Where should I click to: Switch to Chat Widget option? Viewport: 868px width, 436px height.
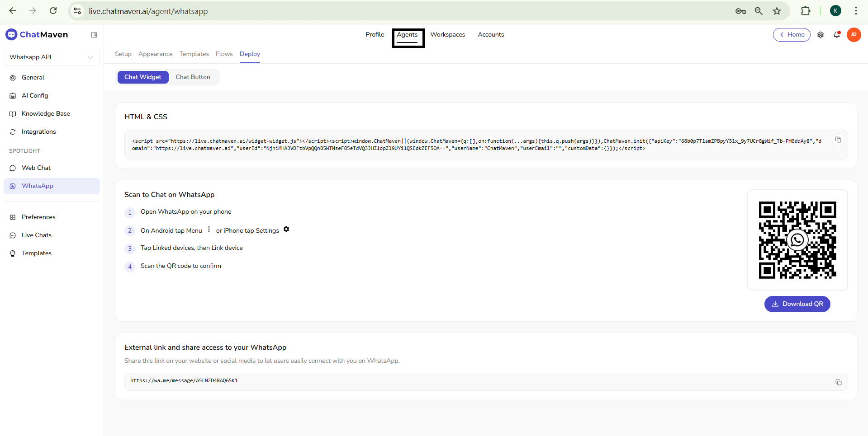pos(143,77)
